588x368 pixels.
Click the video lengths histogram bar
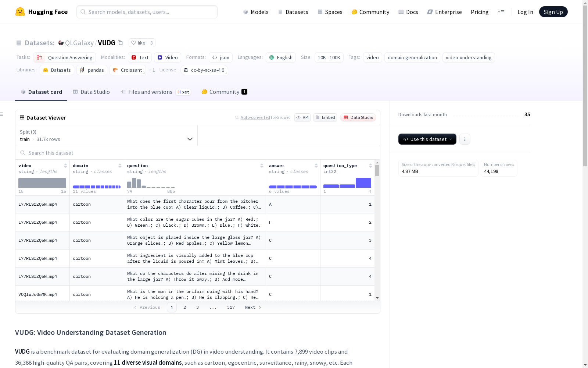click(42, 183)
